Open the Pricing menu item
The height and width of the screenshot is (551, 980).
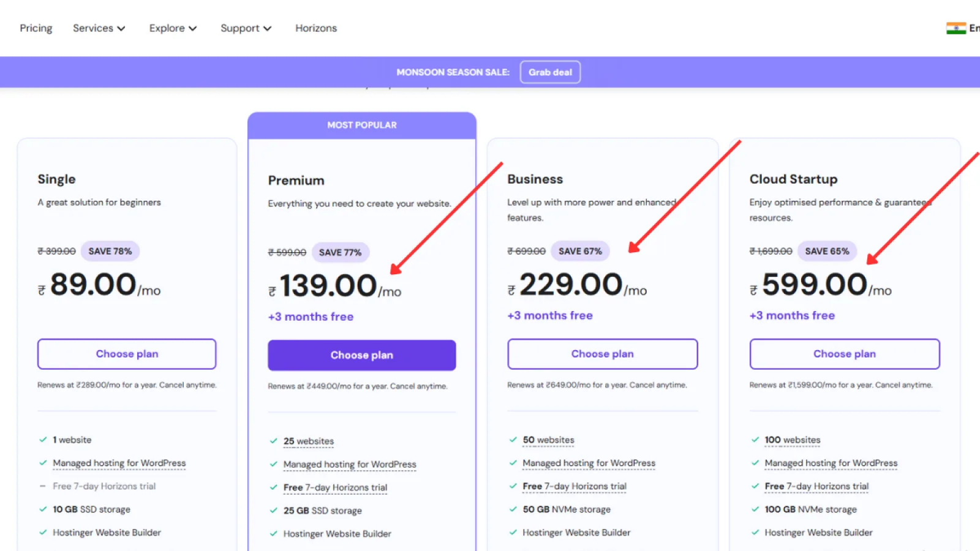(x=36, y=28)
